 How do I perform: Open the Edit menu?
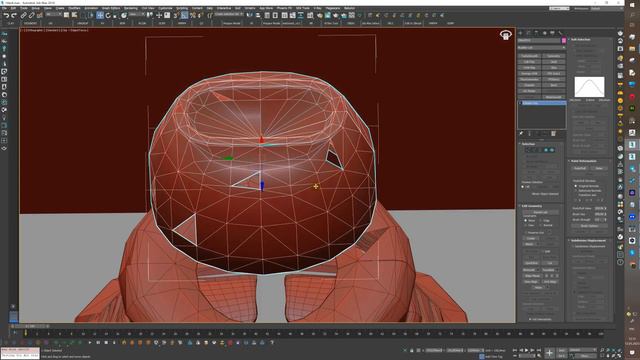pos(13,8)
